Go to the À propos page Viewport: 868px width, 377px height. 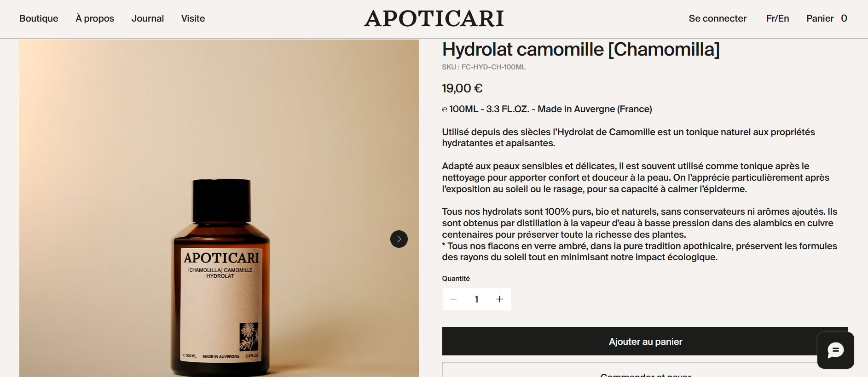[x=95, y=18]
